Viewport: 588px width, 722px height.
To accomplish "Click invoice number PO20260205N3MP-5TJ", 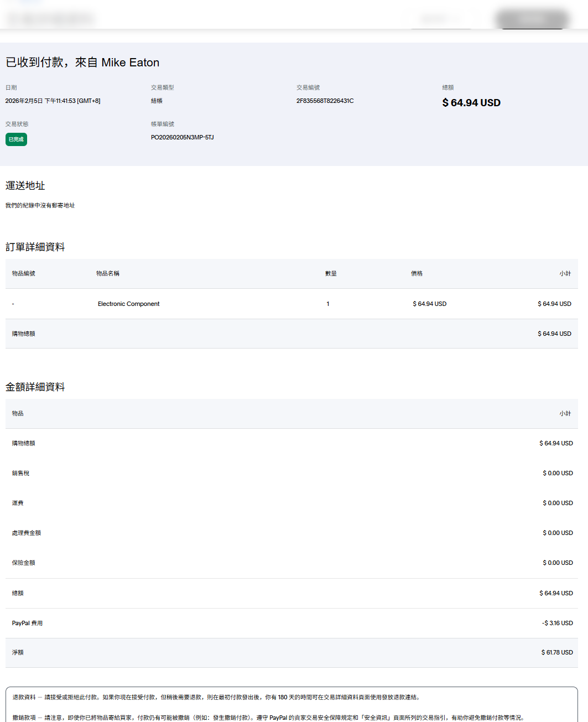I will tap(182, 137).
